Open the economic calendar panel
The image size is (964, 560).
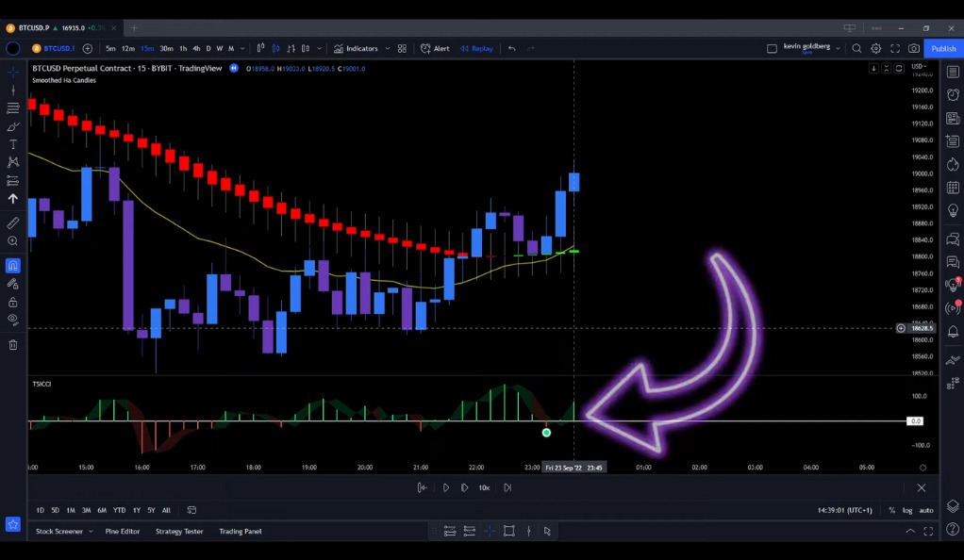953,188
